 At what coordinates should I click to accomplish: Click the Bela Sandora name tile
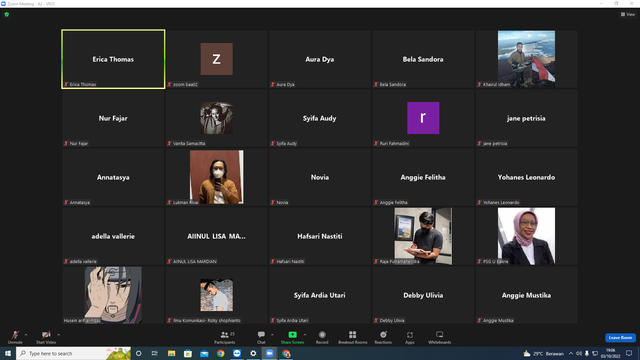tap(423, 59)
